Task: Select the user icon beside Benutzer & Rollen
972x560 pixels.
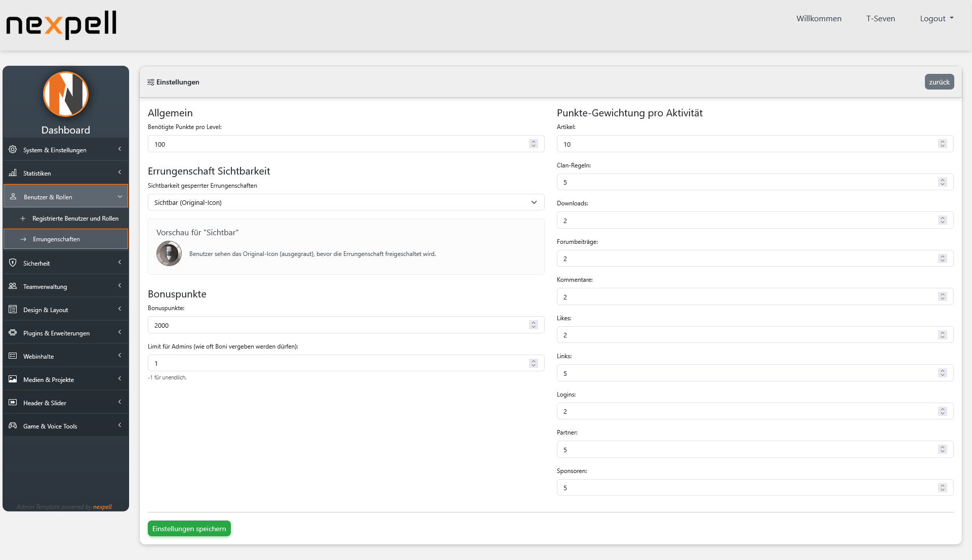Action: pos(12,197)
